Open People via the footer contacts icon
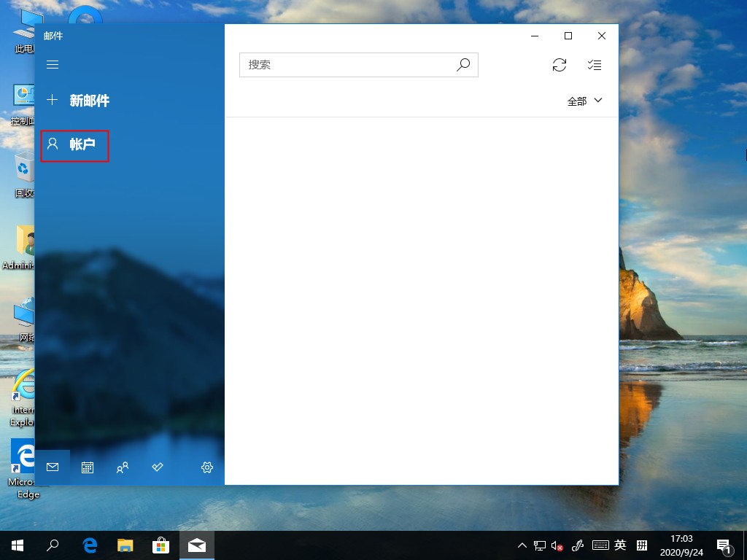Image resolution: width=747 pixels, height=560 pixels. click(x=123, y=467)
